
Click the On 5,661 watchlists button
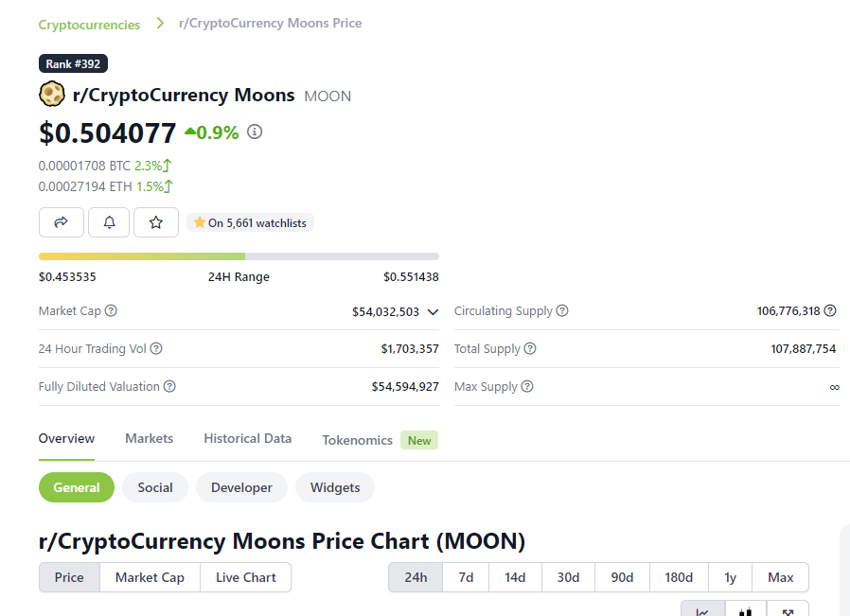249,222
